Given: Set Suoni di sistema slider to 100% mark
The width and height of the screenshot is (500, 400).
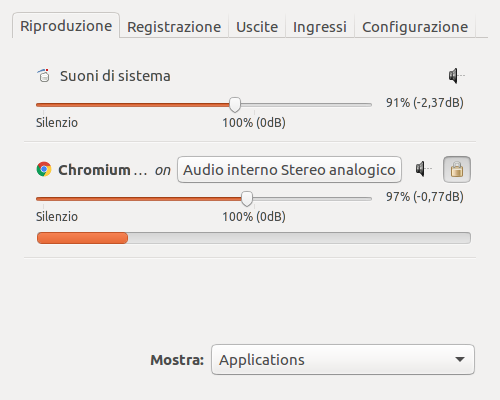Looking at the screenshot, I should pos(255,105).
